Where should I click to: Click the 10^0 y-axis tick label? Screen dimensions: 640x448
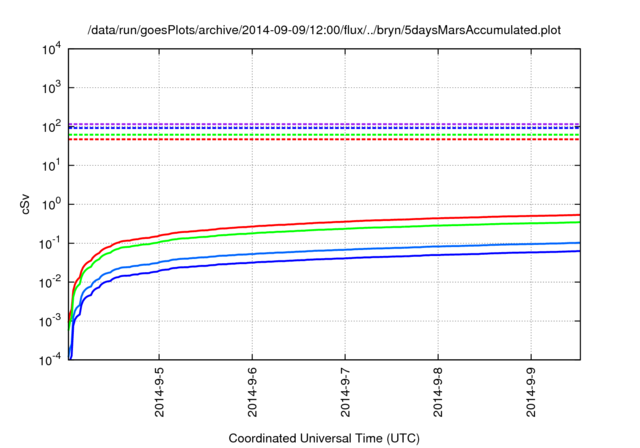(51, 204)
